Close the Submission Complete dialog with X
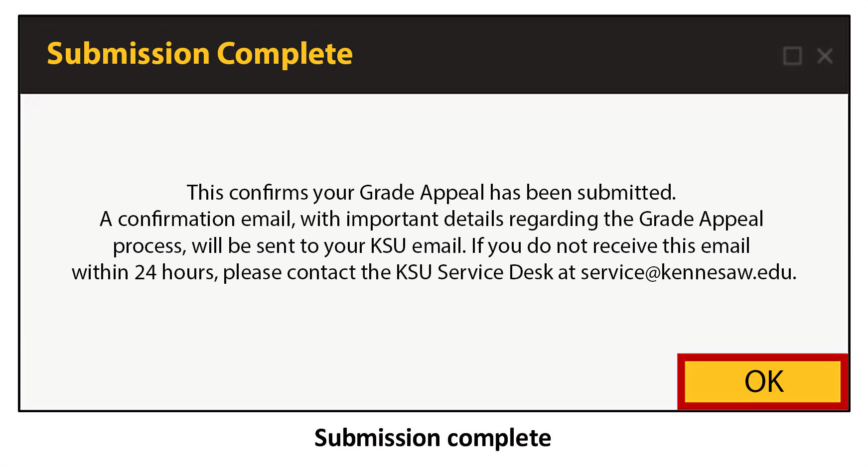 click(x=825, y=56)
